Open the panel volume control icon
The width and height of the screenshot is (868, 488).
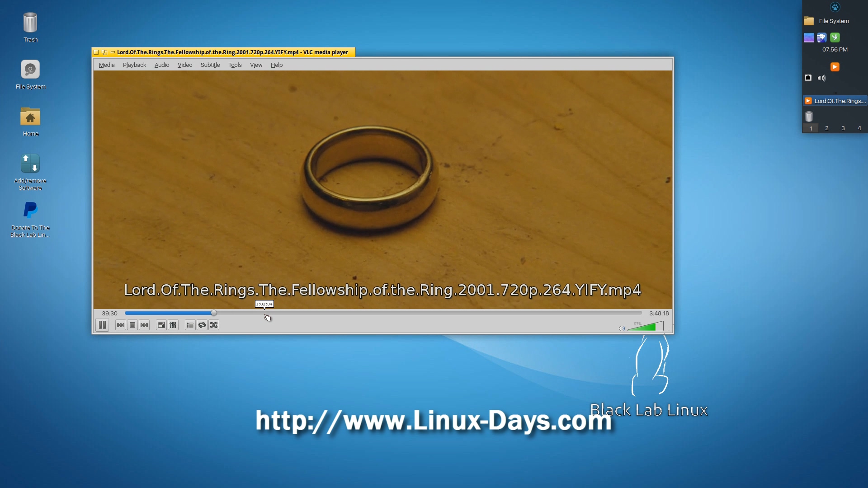coord(821,78)
